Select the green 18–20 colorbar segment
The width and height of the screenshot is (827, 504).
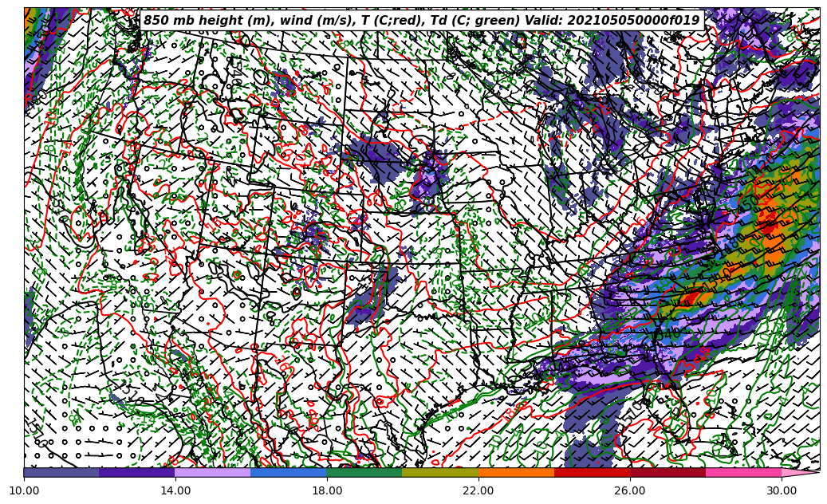(x=364, y=472)
